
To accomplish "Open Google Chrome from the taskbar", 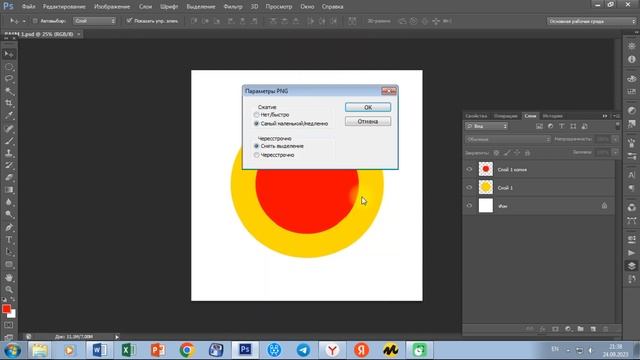I will (x=187, y=350).
